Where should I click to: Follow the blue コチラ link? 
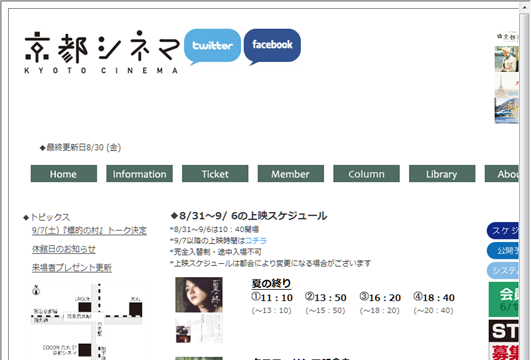pos(256,240)
